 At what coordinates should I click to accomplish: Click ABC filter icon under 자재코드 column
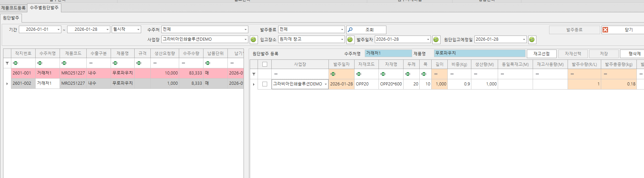click(359, 74)
